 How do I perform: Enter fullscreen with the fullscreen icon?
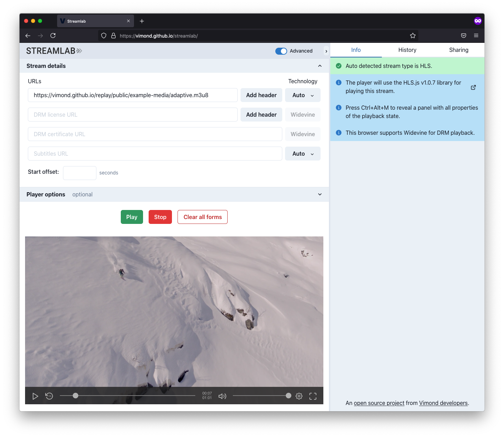tap(313, 396)
